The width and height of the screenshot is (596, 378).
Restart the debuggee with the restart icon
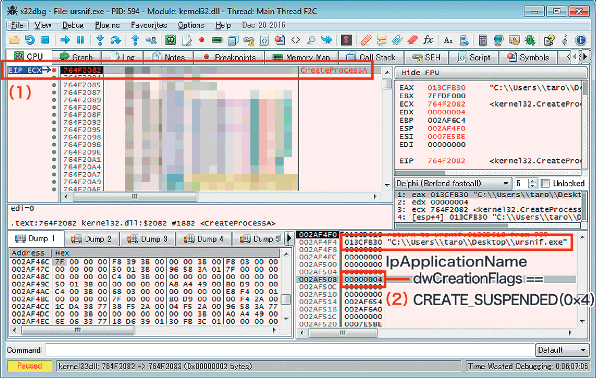[x=30, y=40]
